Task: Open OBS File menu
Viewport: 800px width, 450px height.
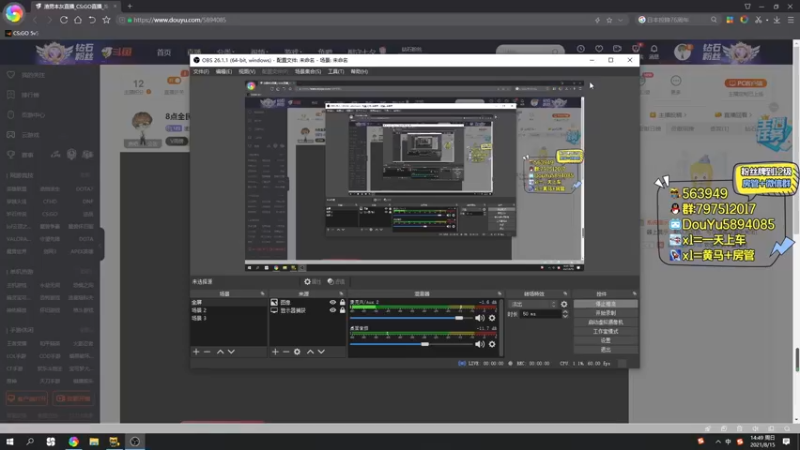Action: pos(201,71)
